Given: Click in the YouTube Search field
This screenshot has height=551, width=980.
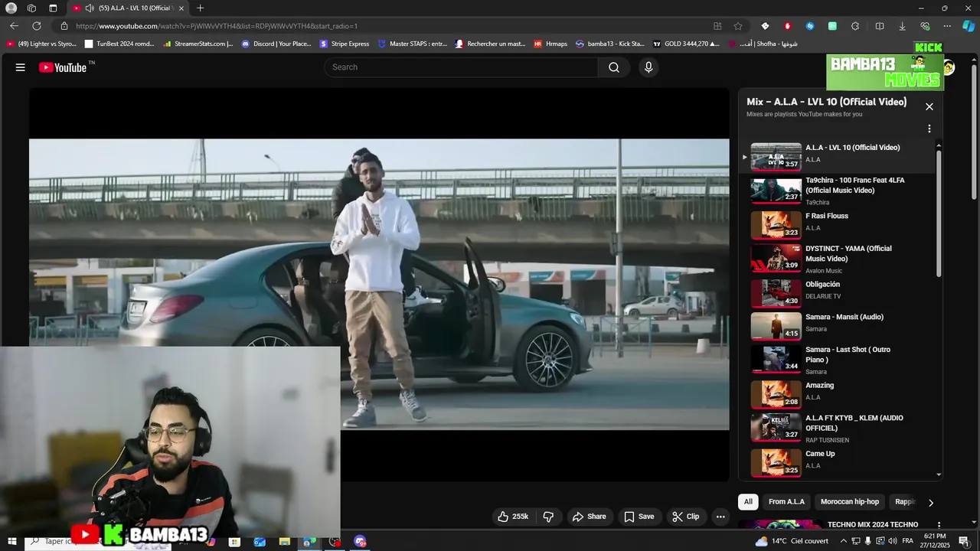Looking at the screenshot, I should [x=461, y=67].
